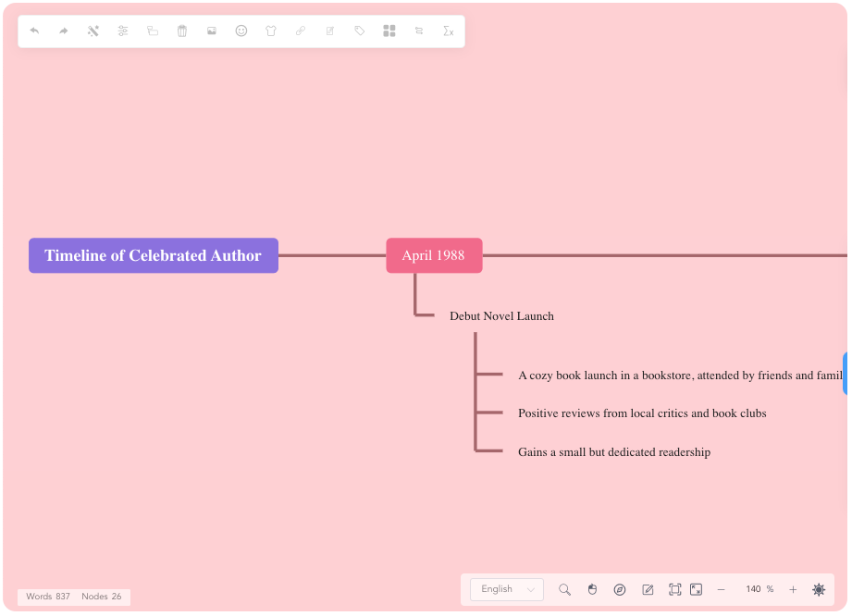Open the T-shirt theme icon
The image size is (852, 616).
(271, 31)
